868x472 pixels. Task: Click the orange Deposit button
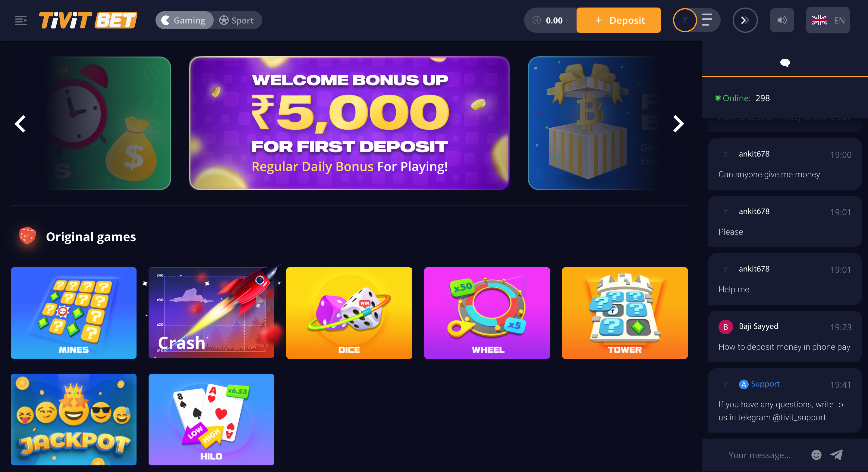(x=618, y=20)
